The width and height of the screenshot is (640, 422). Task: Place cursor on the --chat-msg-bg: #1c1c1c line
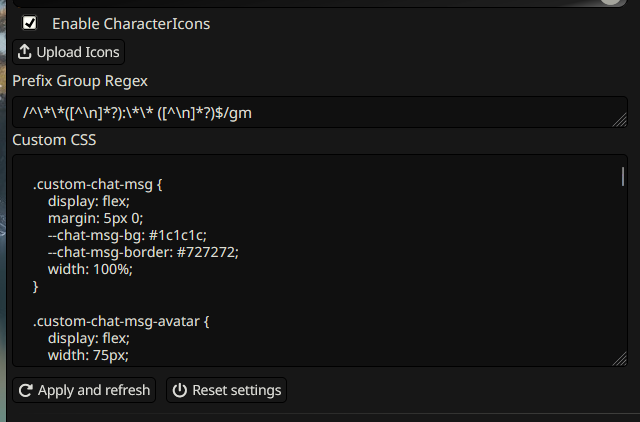coord(127,235)
